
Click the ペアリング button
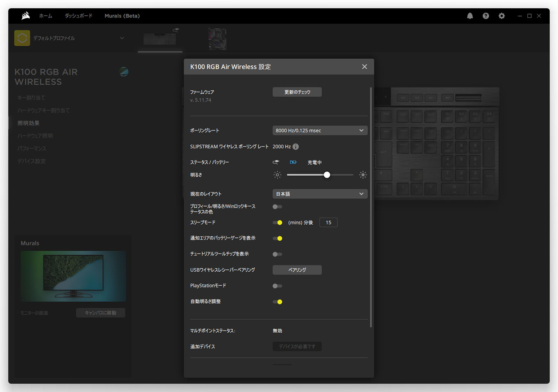coord(297,270)
